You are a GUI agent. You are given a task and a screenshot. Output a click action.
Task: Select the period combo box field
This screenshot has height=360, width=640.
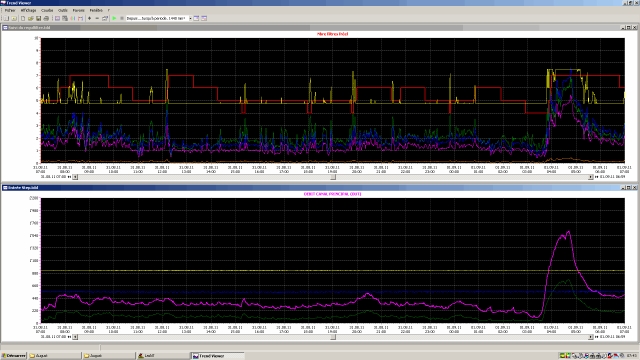tap(157, 18)
